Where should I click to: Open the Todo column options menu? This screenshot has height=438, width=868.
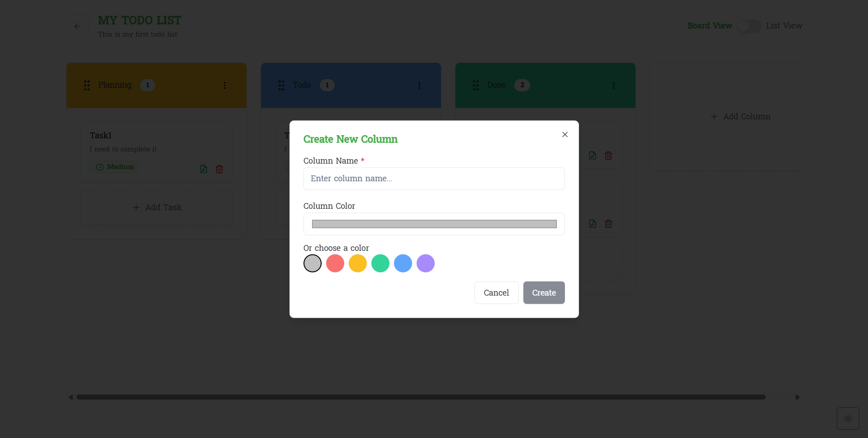tap(419, 85)
